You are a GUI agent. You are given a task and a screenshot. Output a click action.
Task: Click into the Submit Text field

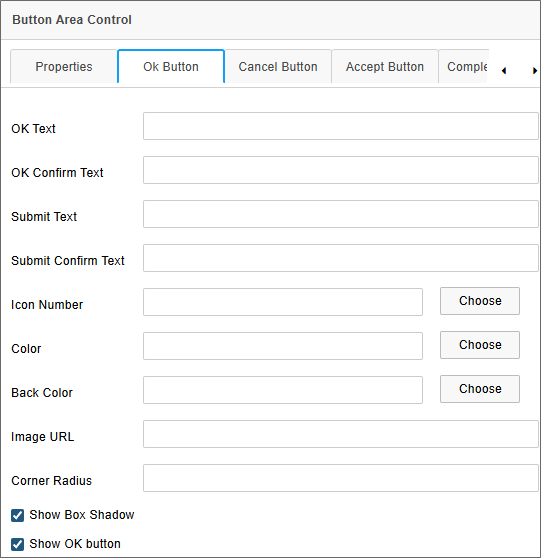(x=341, y=214)
